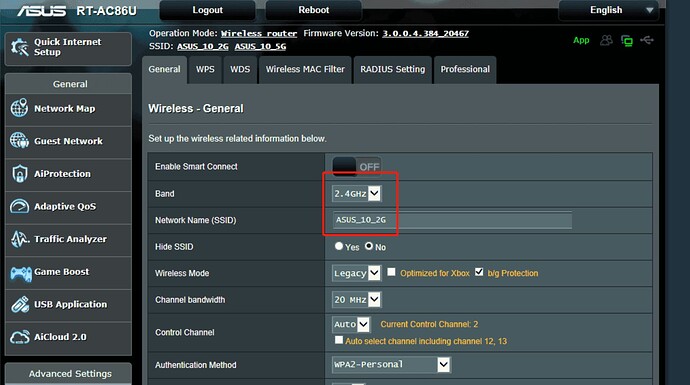
Task: Click the USB status icon
Action: 647,40
